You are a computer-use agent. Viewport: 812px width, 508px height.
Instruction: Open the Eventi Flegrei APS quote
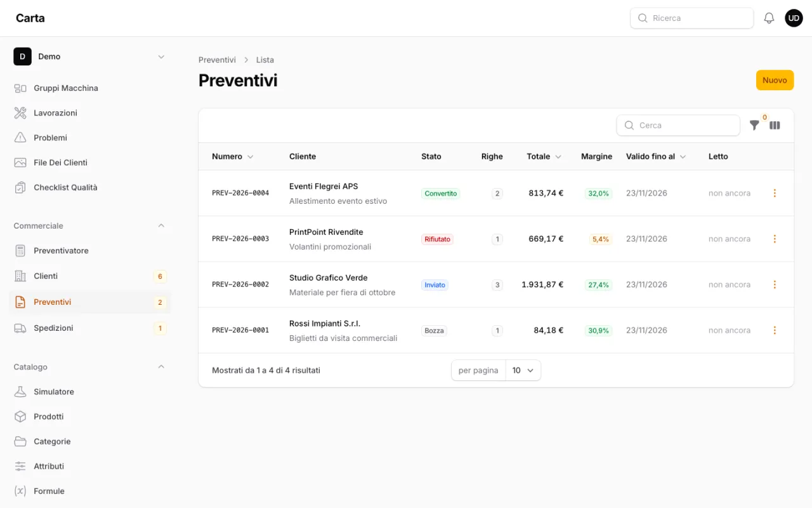coord(324,186)
